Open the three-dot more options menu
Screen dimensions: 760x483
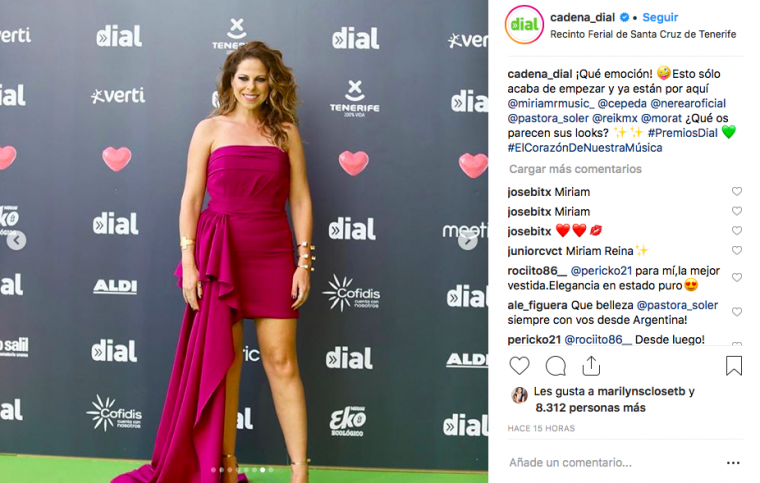tap(733, 463)
